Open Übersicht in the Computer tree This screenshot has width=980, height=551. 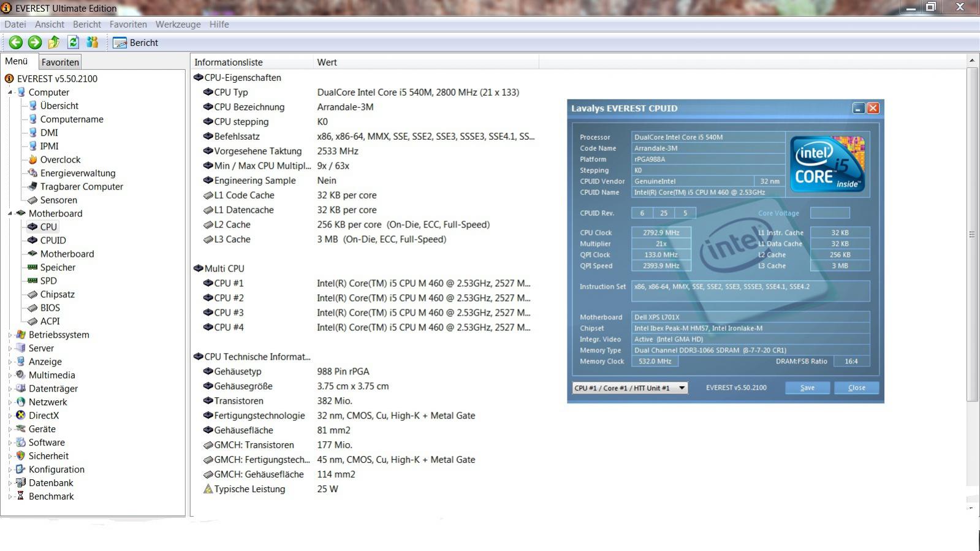pos(59,105)
